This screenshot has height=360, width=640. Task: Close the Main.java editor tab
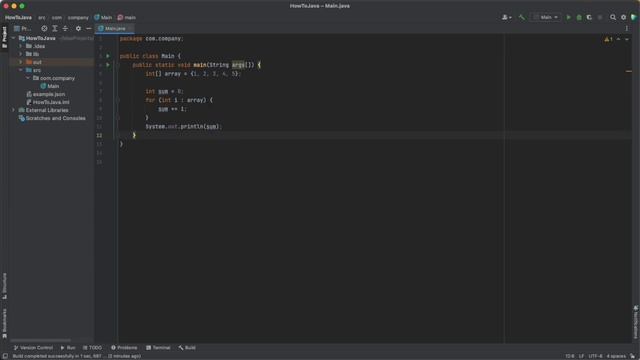click(x=131, y=29)
